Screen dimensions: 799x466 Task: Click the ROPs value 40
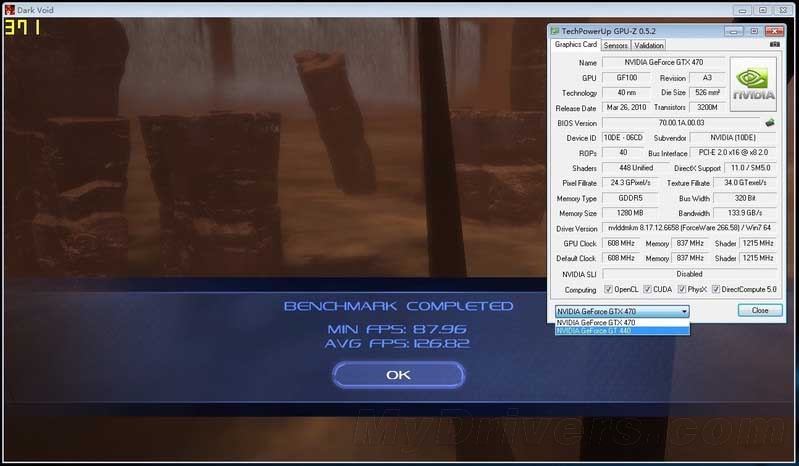click(623, 153)
